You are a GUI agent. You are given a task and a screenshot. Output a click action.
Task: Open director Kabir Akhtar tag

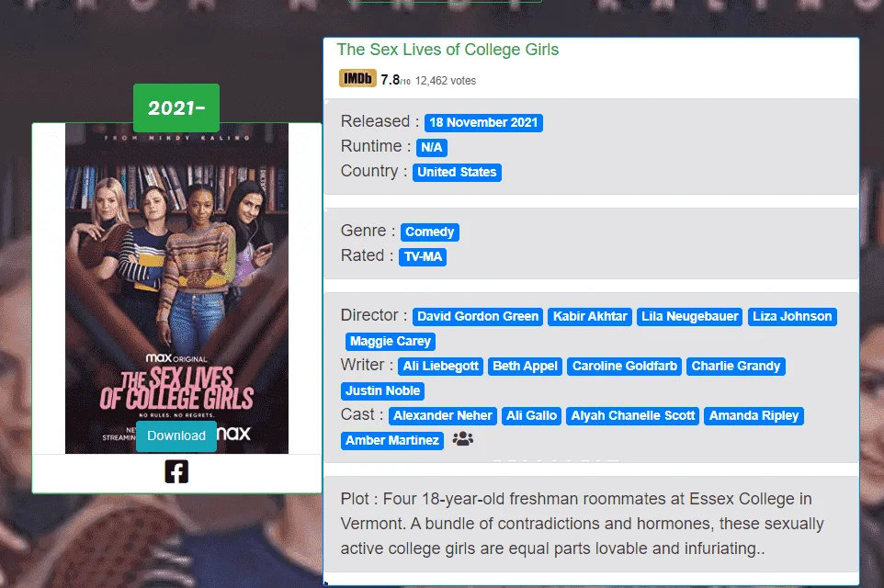pos(590,316)
